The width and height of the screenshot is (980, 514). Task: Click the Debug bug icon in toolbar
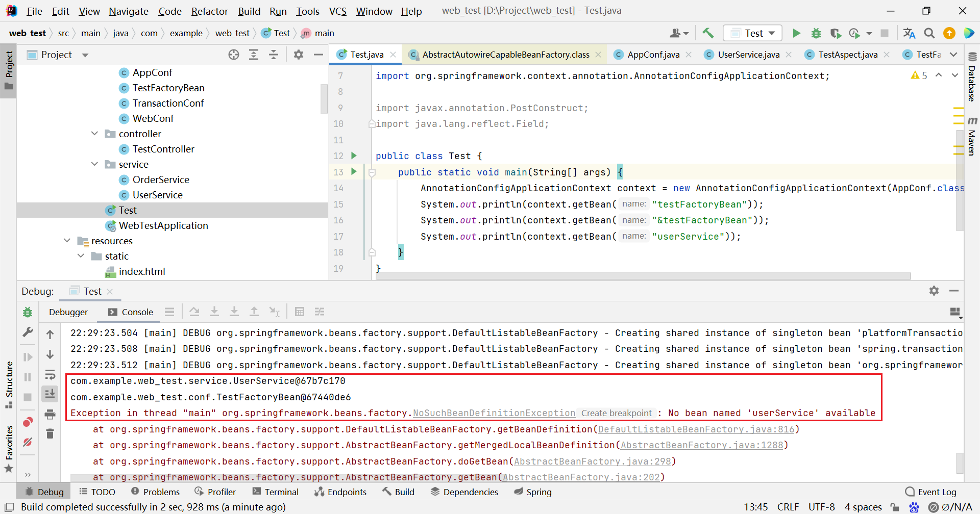click(816, 33)
